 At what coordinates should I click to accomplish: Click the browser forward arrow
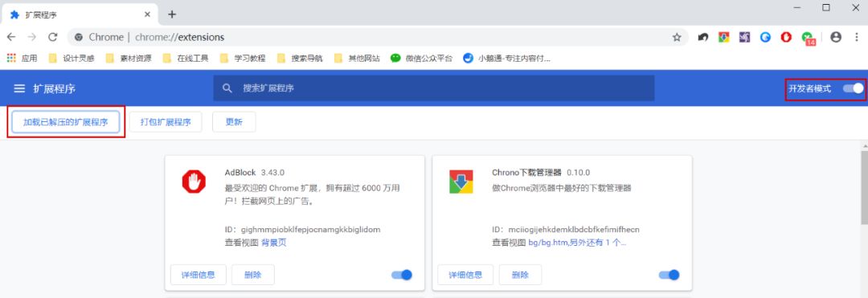[x=32, y=37]
